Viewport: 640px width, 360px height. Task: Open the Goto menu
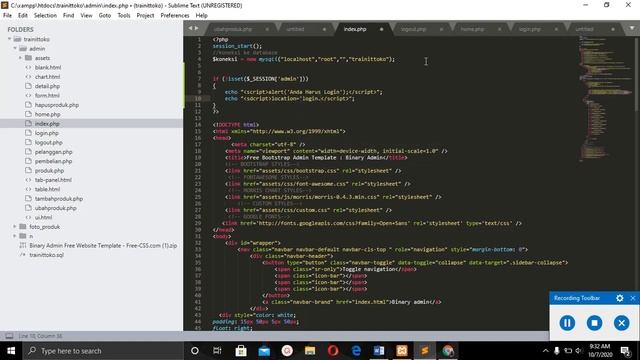[x=105, y=15]
